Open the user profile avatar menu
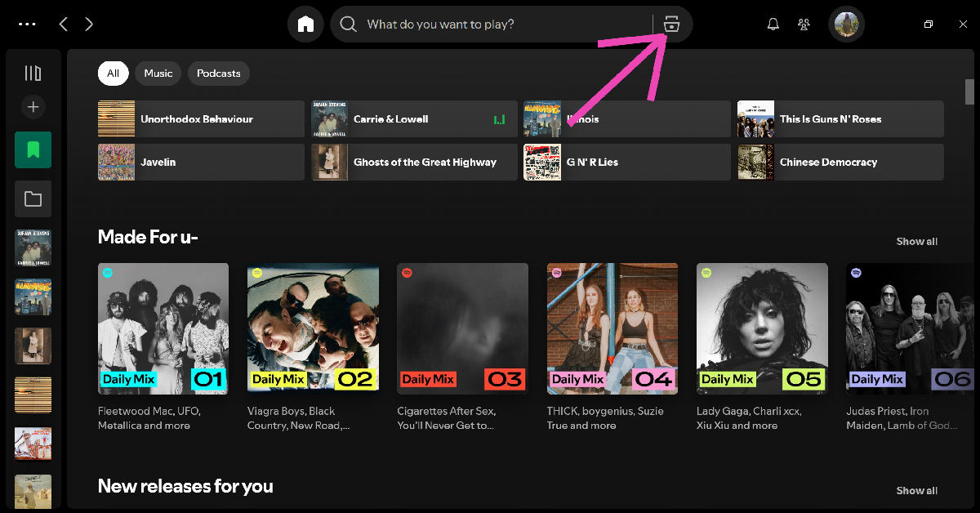The image size is (980, 513). click(x=846, y=25)
